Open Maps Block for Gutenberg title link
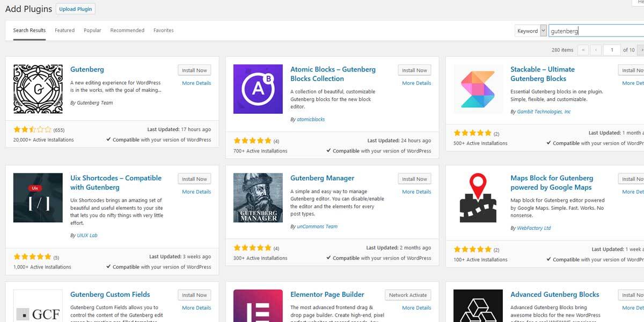This screenshot has width=644, height=322. (x=552, y=183)
